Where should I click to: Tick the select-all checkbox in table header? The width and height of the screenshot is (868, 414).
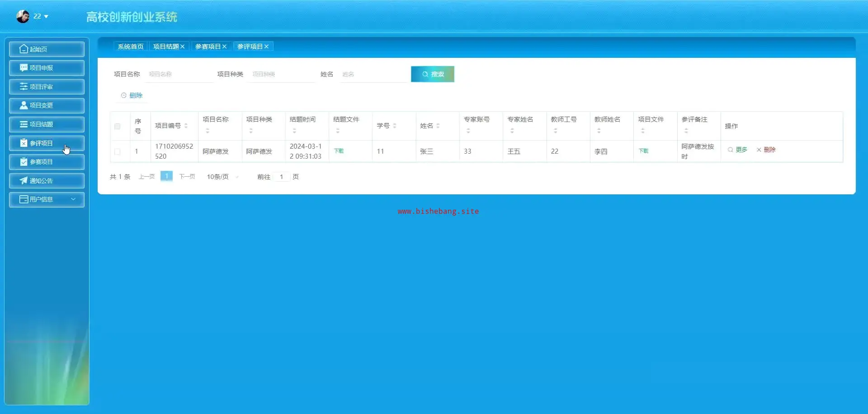118,126
